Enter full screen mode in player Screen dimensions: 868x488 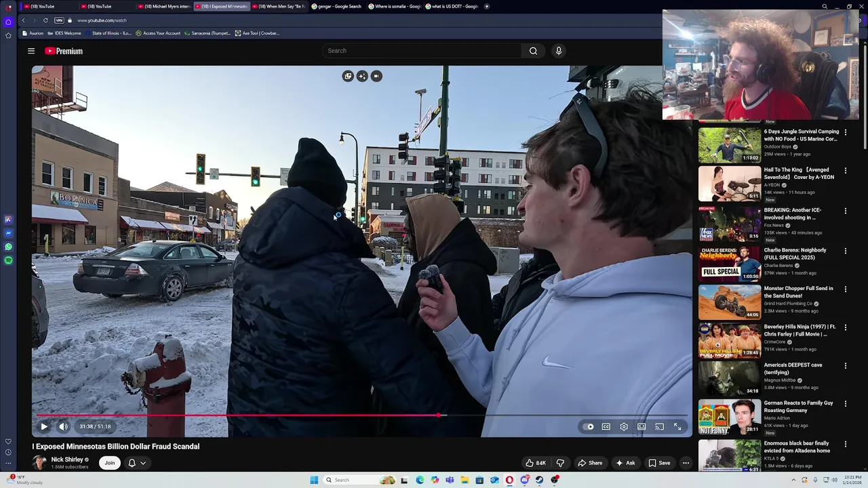677,426
